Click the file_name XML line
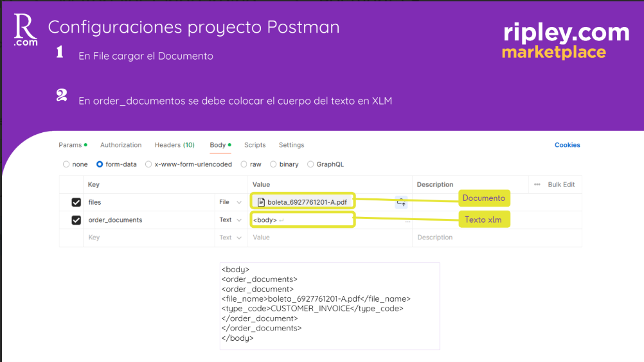644x362 pixels. [x=316, y=299]
